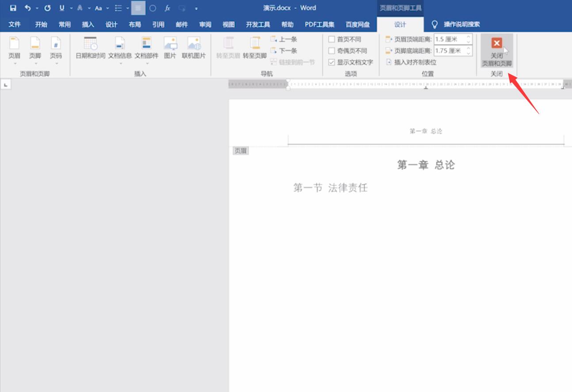The image size is (572, 392).
Task: Insert a 联机图片 online picture
Action: point(194,49)
